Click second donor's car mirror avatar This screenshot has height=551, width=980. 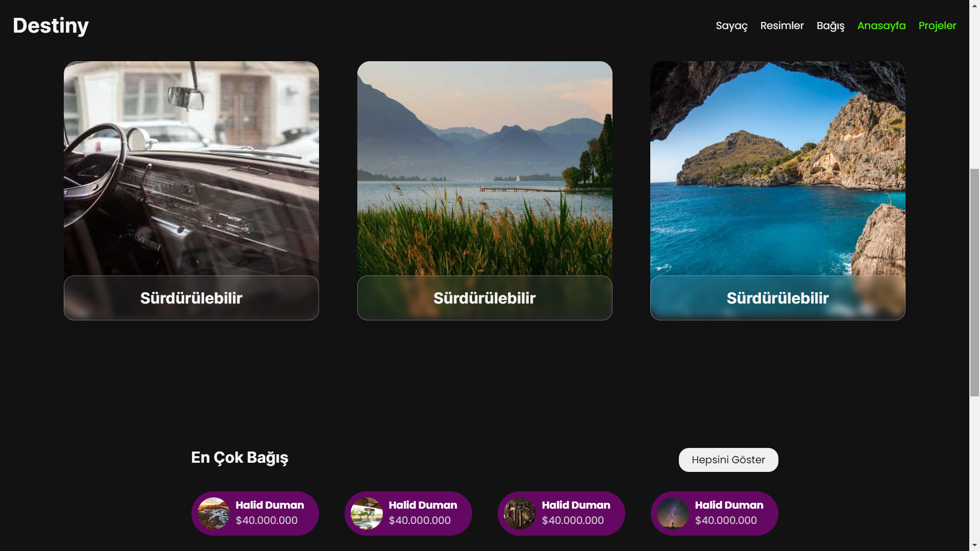(x=366, y=513)
